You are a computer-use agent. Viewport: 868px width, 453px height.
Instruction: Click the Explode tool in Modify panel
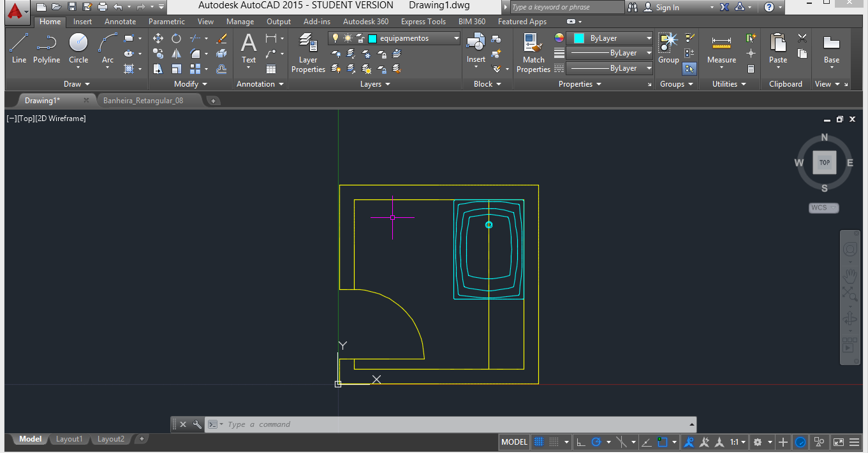coord(221,54)
